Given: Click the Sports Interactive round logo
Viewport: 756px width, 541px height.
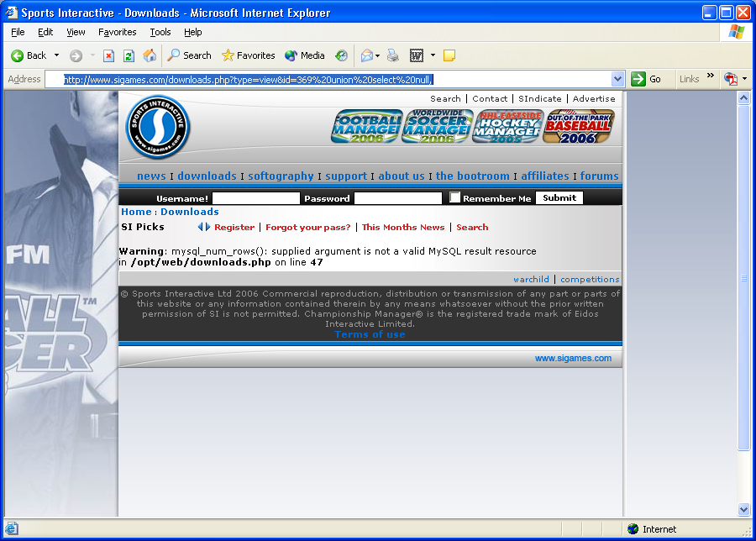Looking at the screenshot, I should click(x=158, y=128).
